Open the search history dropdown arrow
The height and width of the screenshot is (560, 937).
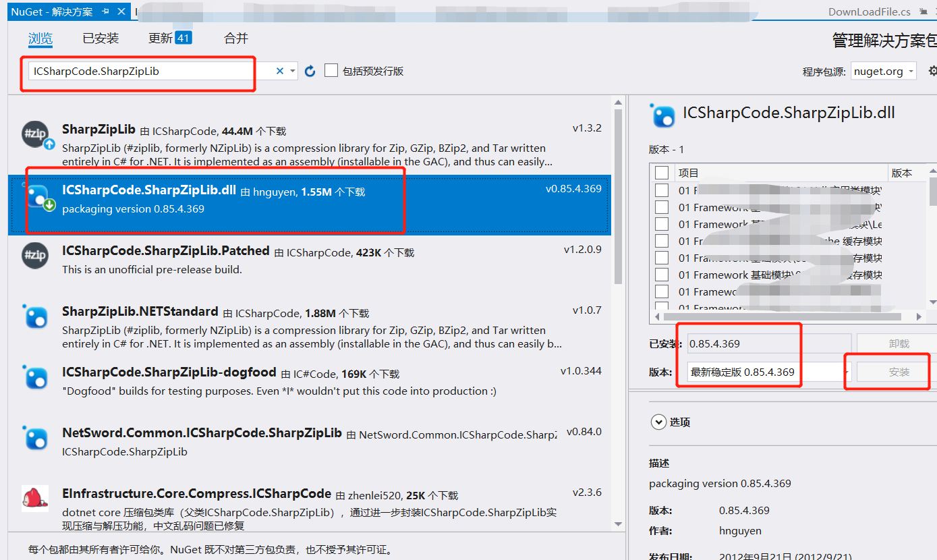(293, 71)
